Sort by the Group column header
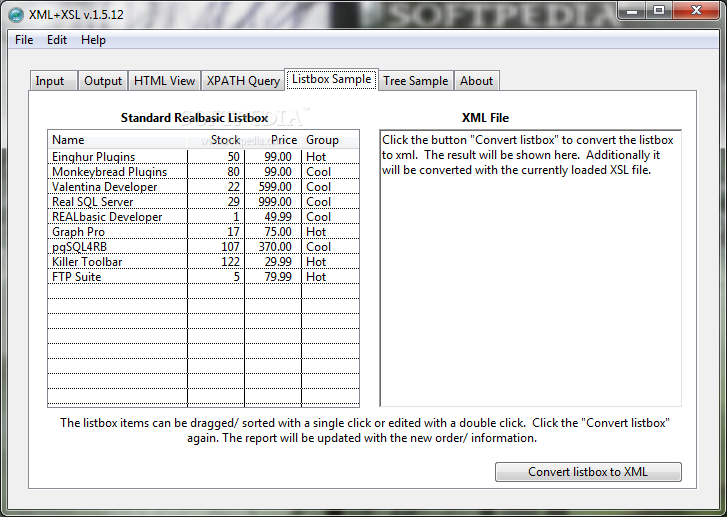 (331, 140)
